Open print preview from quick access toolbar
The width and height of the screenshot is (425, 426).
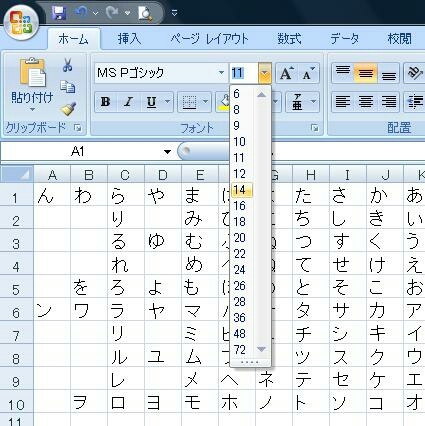pyautogui.click(x=145, y=13)
